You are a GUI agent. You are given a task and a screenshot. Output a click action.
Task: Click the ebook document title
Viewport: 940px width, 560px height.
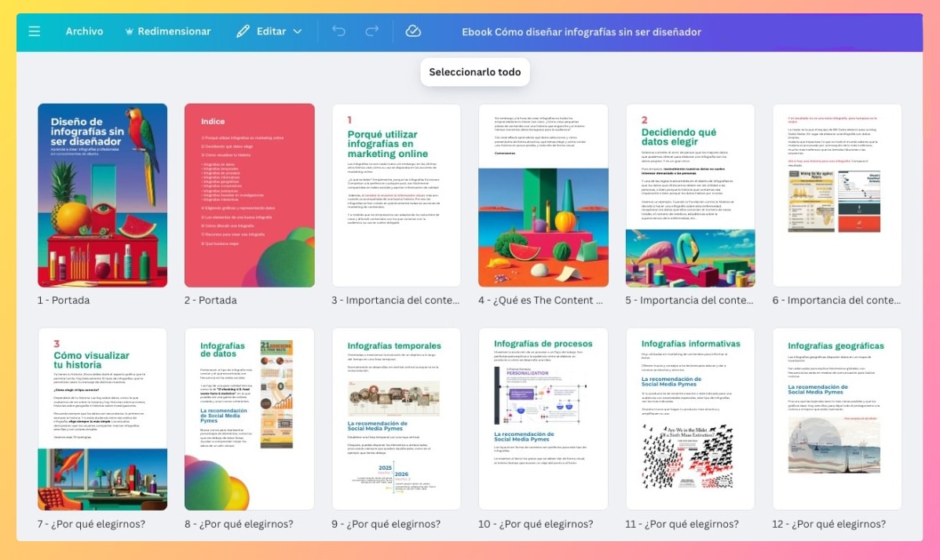coord(581,31)
